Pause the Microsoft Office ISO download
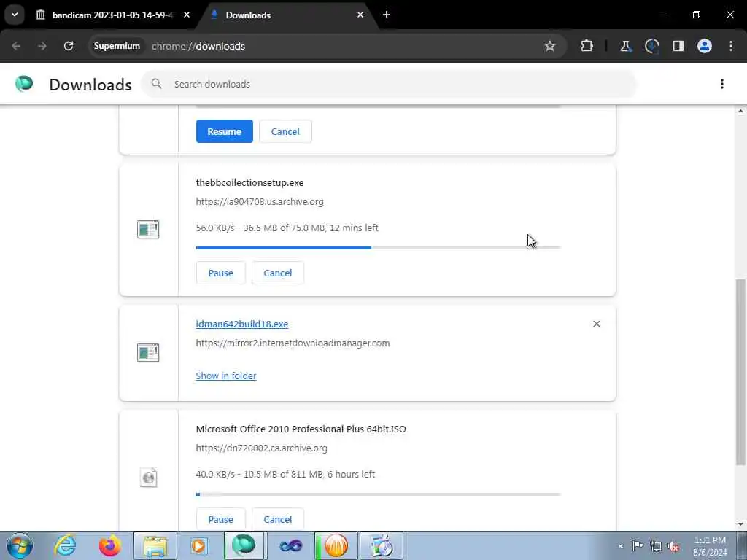 (220, 519)
